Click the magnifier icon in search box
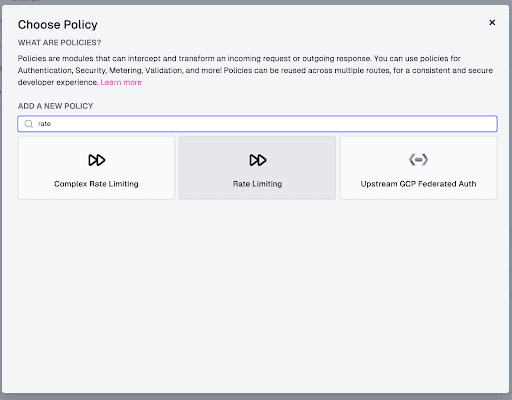512x400 pixels. [29, 124]
